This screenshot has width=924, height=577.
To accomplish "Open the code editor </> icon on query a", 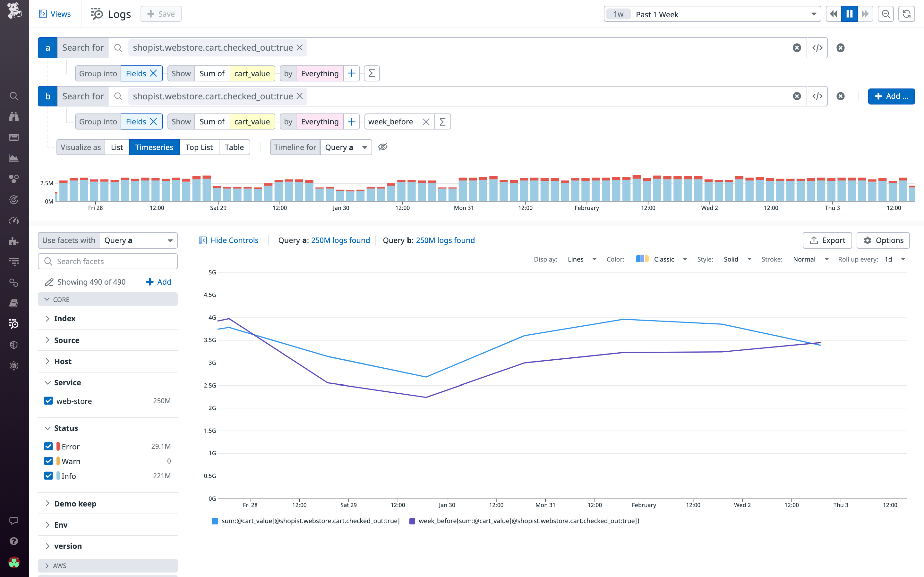I will click(x=817, y=47).
